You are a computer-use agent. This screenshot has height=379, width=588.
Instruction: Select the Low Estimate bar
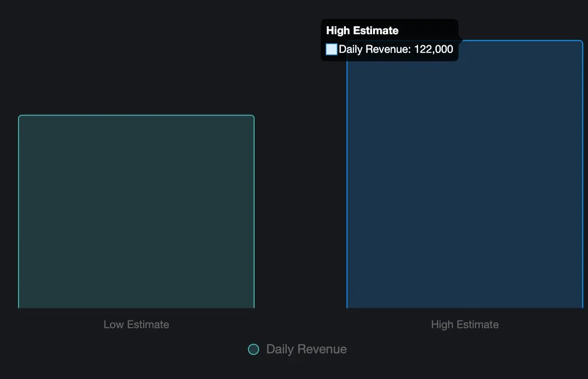click(x=136, y=211)
